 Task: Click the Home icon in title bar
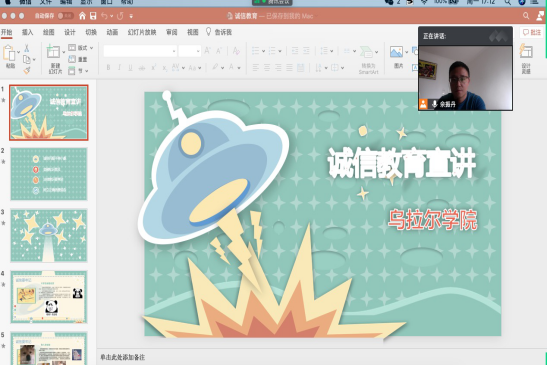tap(82, 16)
